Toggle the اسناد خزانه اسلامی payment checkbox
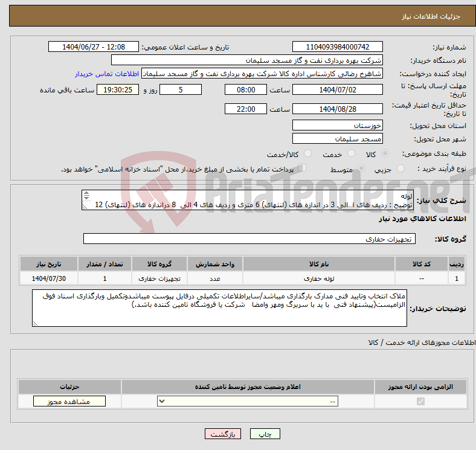Viewport: 476px width, 450px height. click(303, 169)
